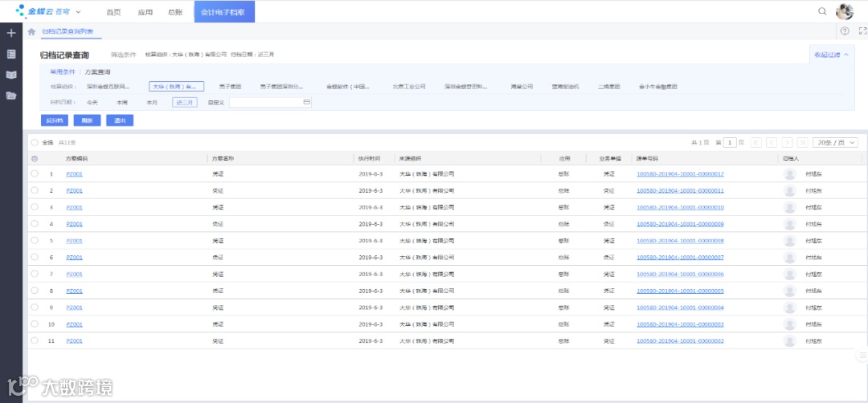This screenshot has height=403, width=868.
Task: Click the custom date input field
Action: click(x=270, y=102)
